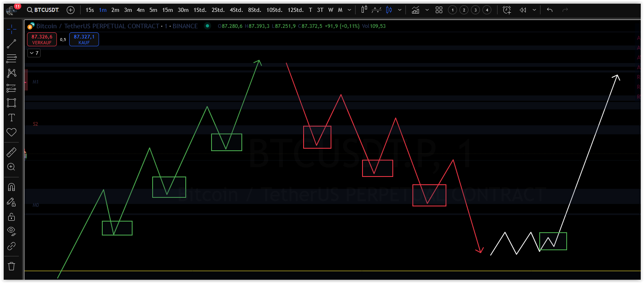Open the chart layout grid selector

439,10
